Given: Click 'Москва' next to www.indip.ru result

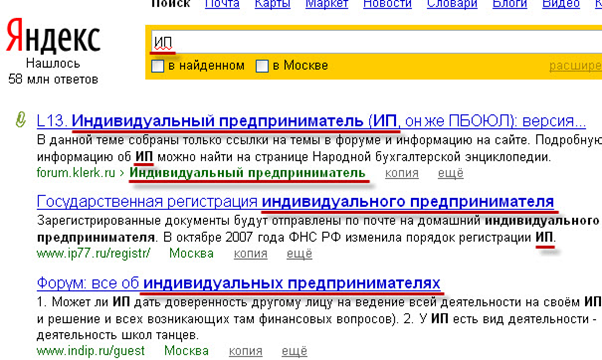Looking at the screenshot, I should coord(187,351).
